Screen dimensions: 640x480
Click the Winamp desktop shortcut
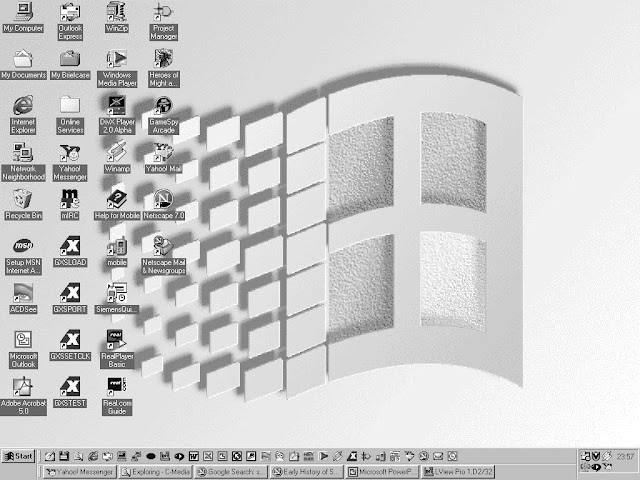pos(117,158)
